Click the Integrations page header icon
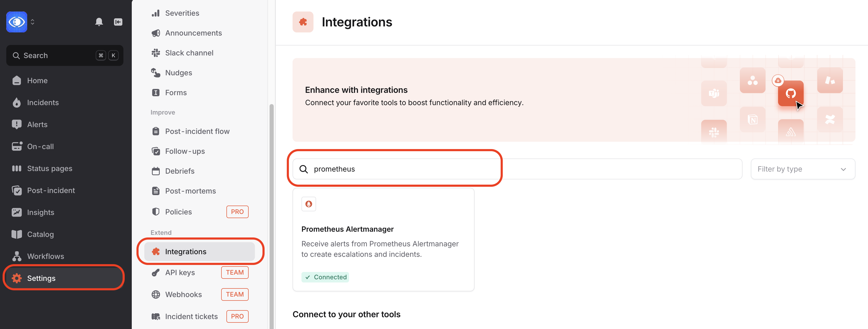 (x=303, y=22)
